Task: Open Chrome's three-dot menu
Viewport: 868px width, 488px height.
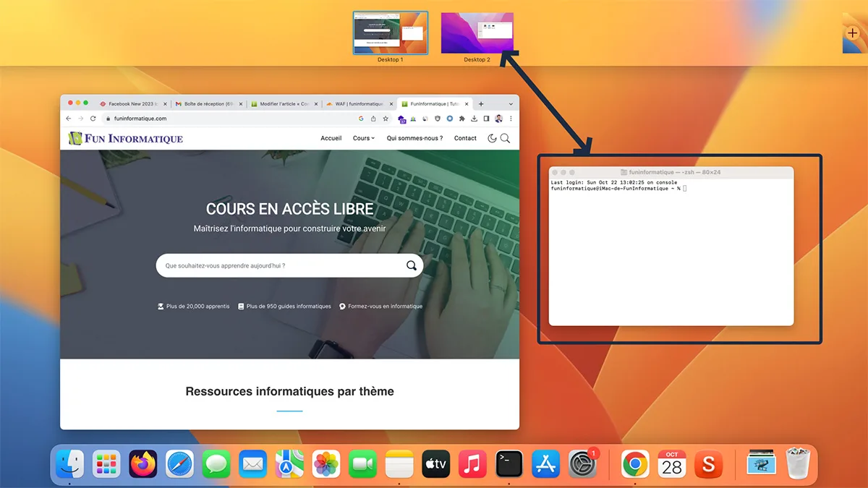Action: click(511, 119)
